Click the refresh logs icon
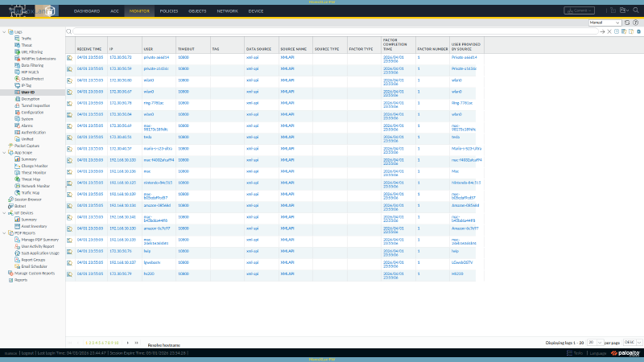 627,23
